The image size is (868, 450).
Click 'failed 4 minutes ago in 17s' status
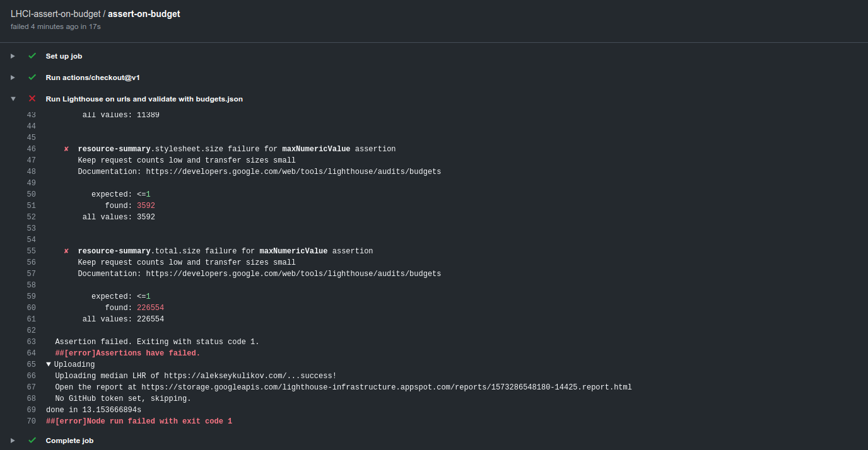(x=56, y=26)
